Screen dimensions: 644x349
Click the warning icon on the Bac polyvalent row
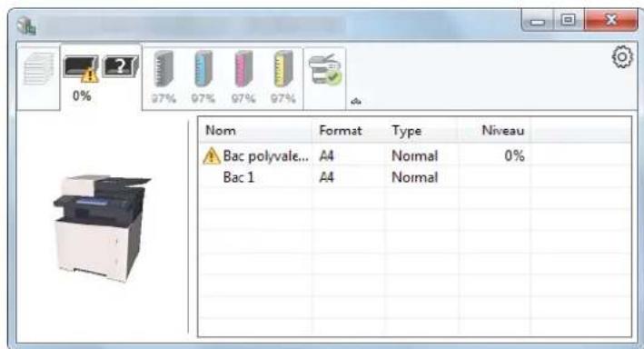tap(212, 155)
